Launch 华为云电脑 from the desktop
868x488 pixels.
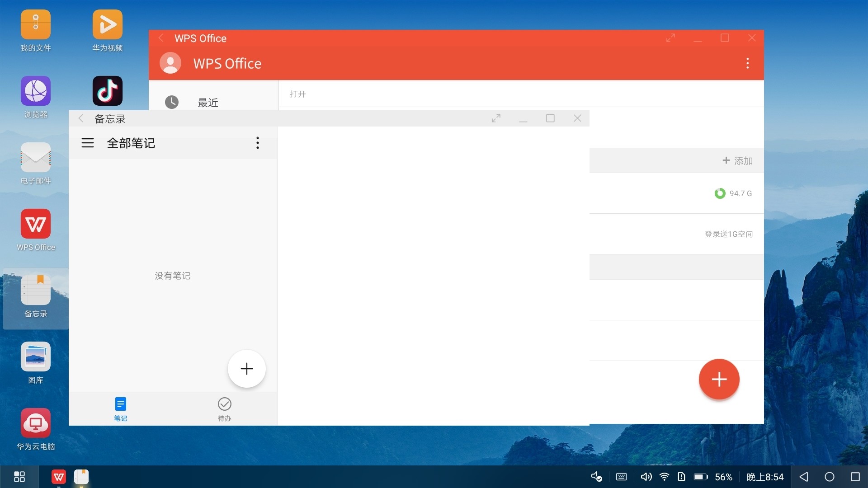coord(35,429)
